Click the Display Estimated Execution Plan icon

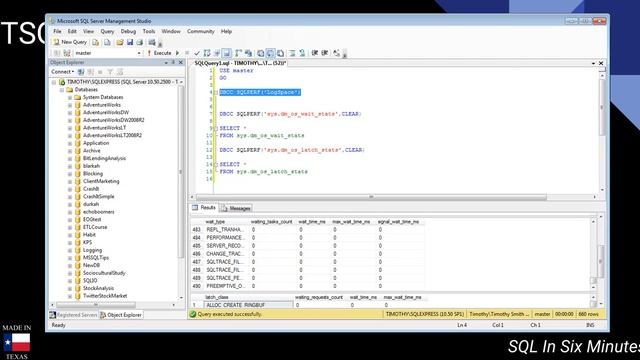point(207,53)
